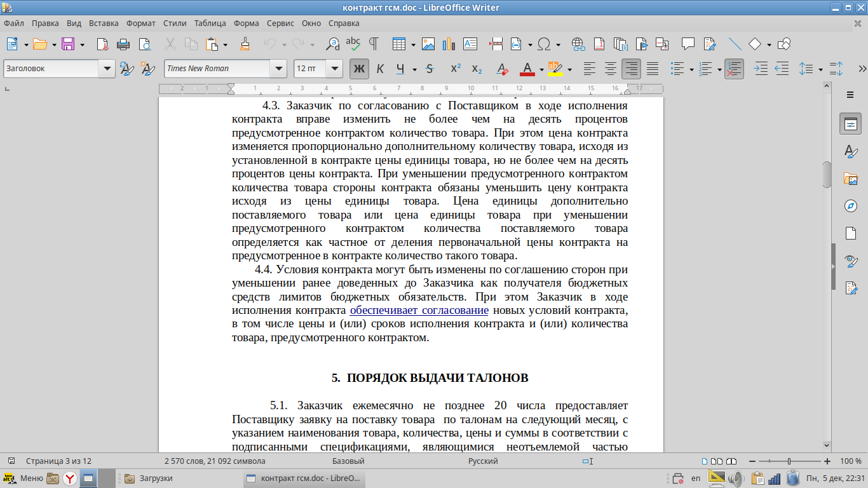This screenshot has width=868, height=488.
Task: Decrease paragraph indent
Action: pos(782,69)
